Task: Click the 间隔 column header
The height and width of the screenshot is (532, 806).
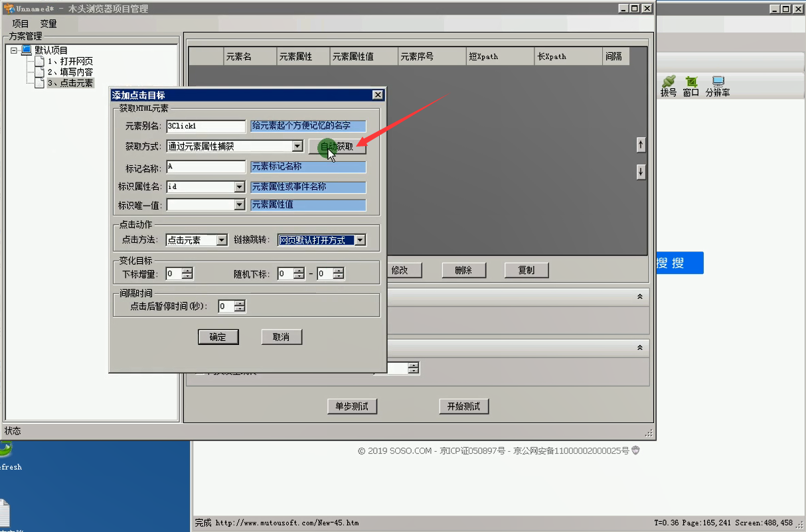Action: [615, 56]
